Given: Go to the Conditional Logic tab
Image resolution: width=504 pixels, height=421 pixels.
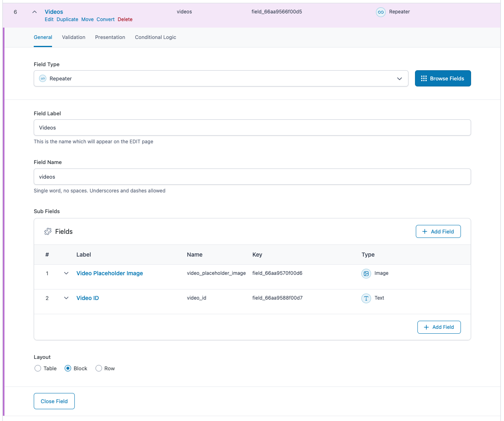Looking at the screenshot, I should 155,37.
